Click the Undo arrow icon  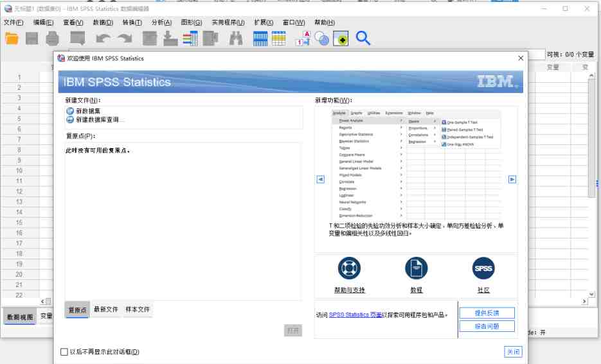tap(103, 39)
